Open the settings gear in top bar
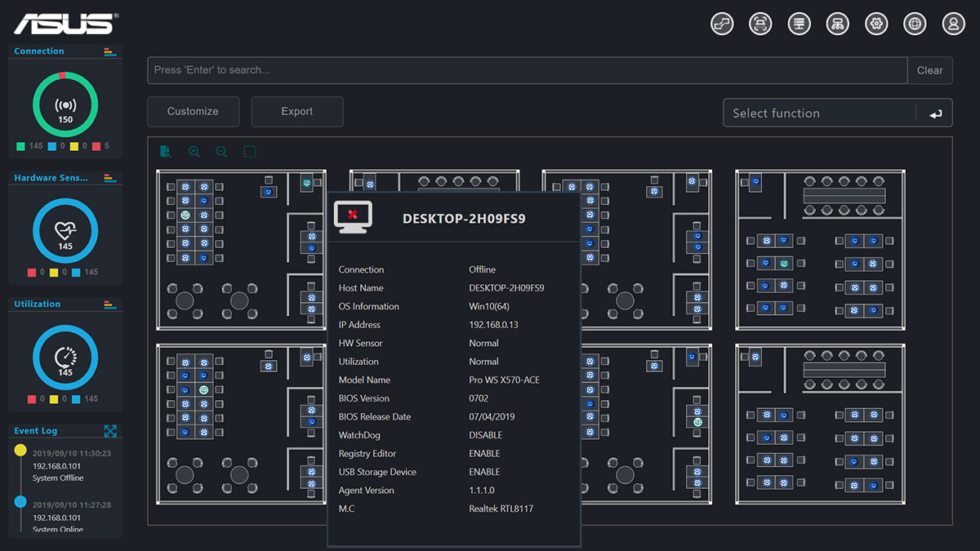The height and width of the screenshot is (551, 980). click(877, 24)
